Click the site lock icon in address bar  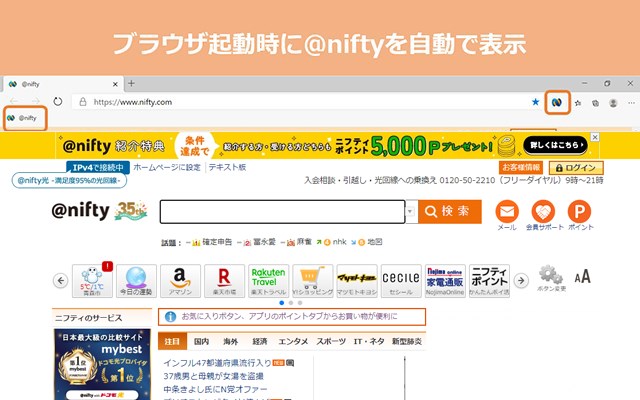[x=83, y=102]
